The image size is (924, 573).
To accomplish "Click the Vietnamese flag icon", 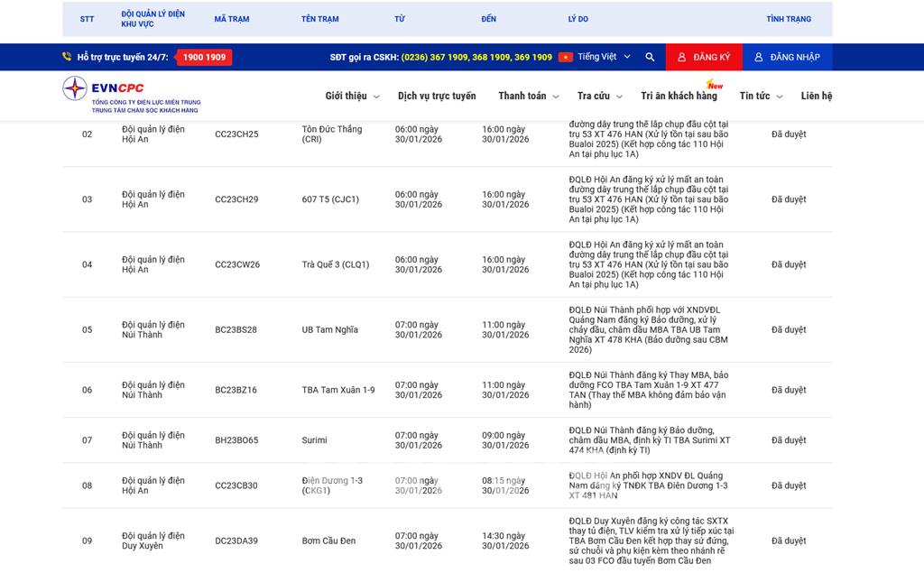I will [x=566, y=57].
